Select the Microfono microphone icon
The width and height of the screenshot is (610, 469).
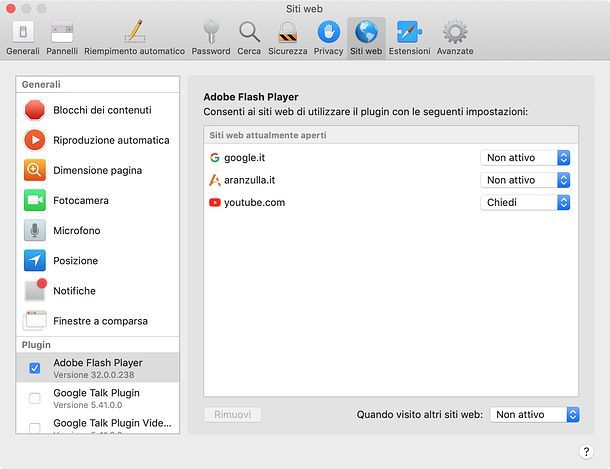click(35, 230)
